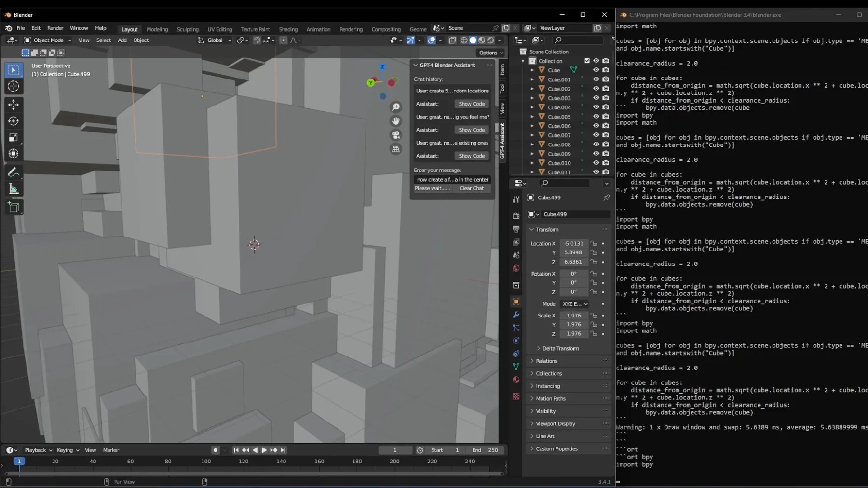Switch to the Sculpting workspace tab
This screenshot has height=488, width=868.
pyautogui.click(x=187, y=29)
